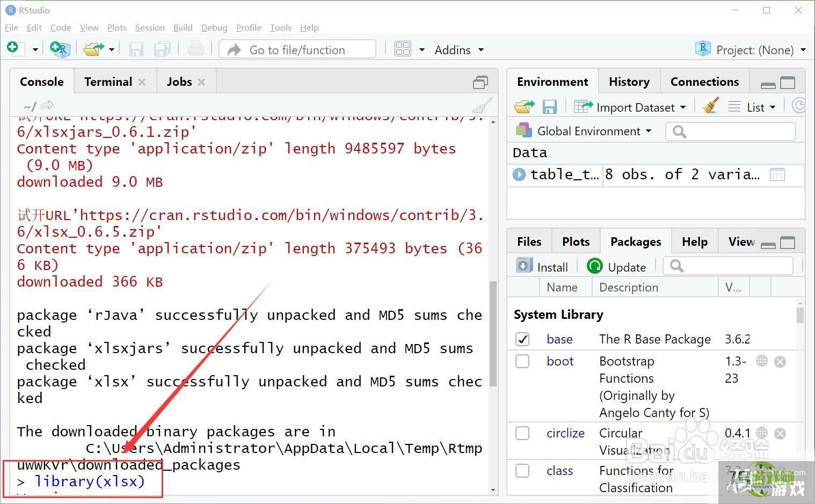815x504 pixels.
Task: Click the clear console broom icon
Action: click(482, 106)
